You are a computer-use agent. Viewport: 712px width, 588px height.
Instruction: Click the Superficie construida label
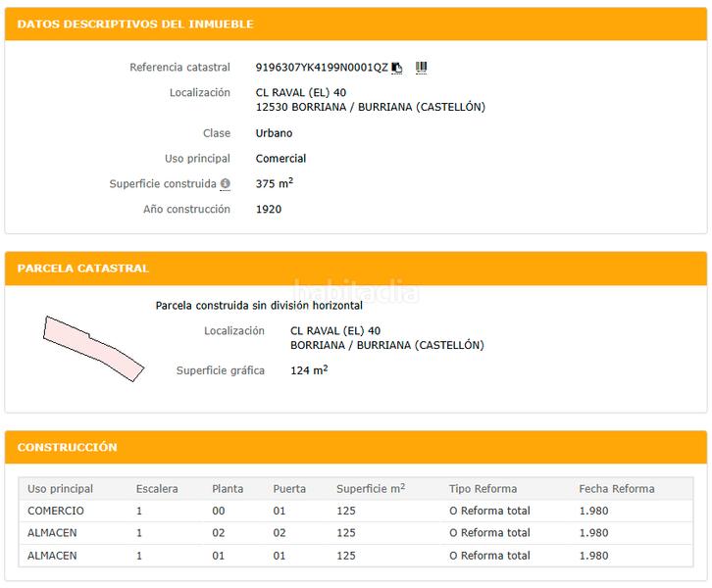click(x=163, y=184)
